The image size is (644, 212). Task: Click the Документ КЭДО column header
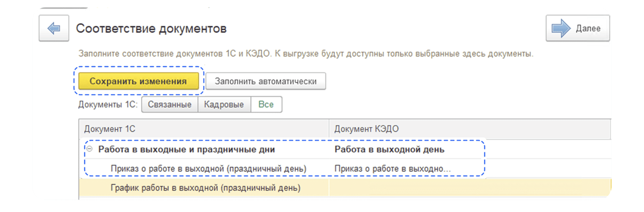coord(469,129)
